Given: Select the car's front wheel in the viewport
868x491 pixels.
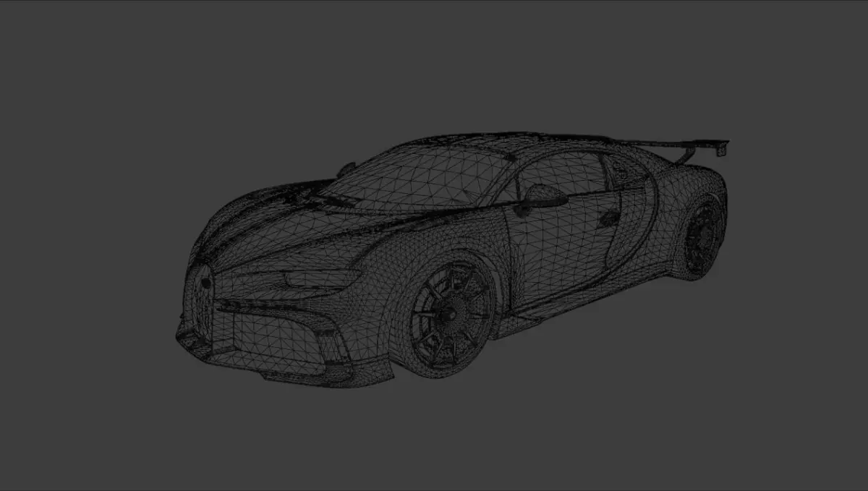Looking at the screenshot, I should pyautogui.click(x=450, y=317).
